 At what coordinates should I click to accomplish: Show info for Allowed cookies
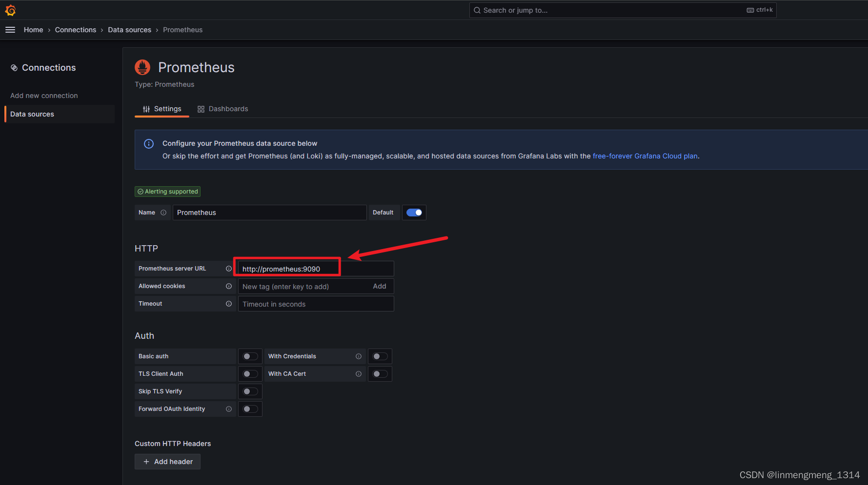pos(228,286)
